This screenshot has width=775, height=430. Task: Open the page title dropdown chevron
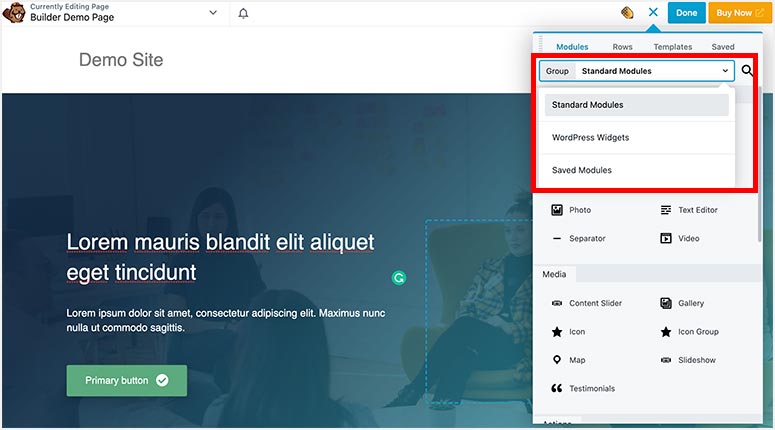pyautogui.click(x=213, y=13)
